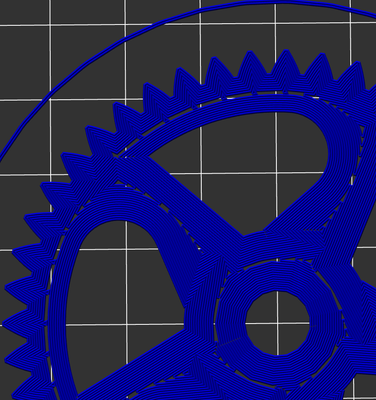The width and height of the screenshot is (376, 400).
Task: Click the topmost gear tooth tip
Action: (286, 51)
